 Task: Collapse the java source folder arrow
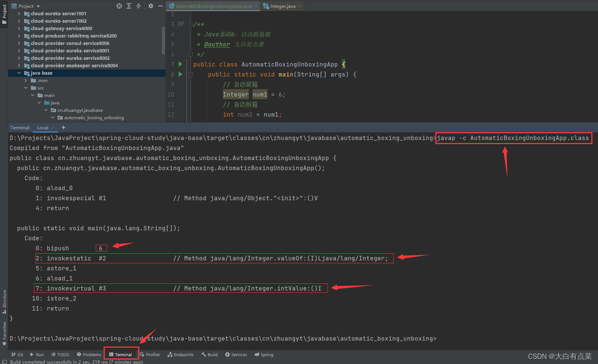pyautogui.click(x=39, y=103)
